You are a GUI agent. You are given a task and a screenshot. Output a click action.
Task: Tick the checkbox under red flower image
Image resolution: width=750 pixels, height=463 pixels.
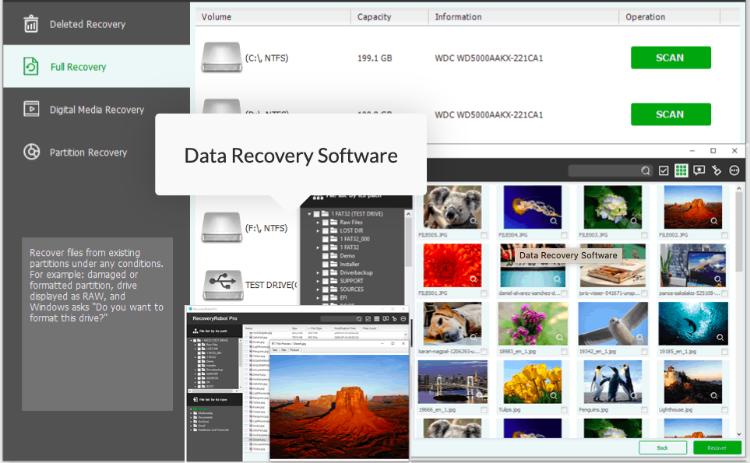pyautogui.click(x=484, y=293)
